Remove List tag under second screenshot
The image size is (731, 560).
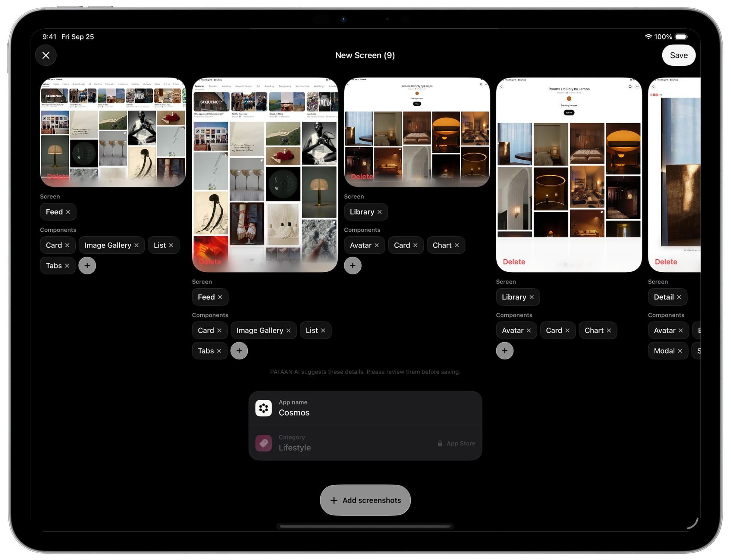point(323,330)
